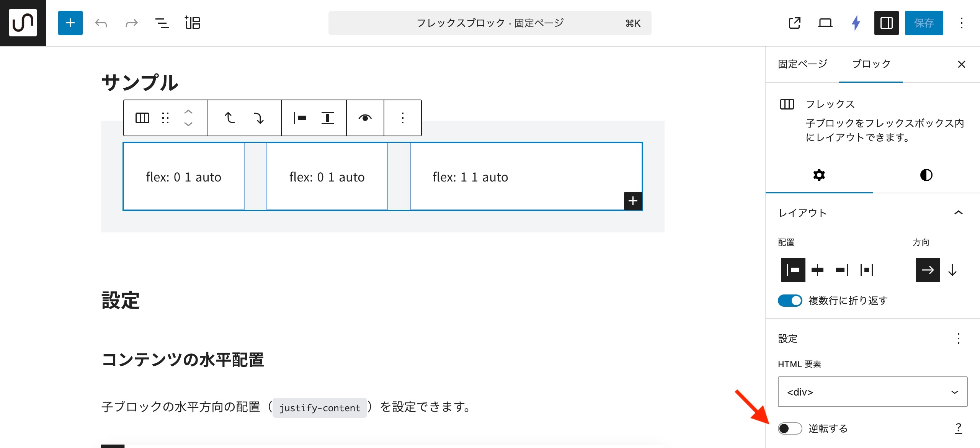Click the undo arrow in the top toolbar
980x448 pixels.
tap(101, 23)
